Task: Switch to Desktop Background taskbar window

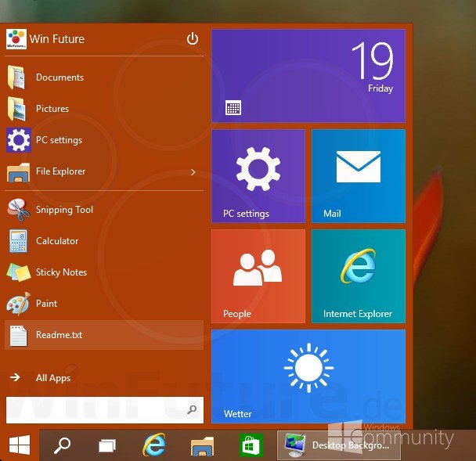Action: click(x=338, y=445)
